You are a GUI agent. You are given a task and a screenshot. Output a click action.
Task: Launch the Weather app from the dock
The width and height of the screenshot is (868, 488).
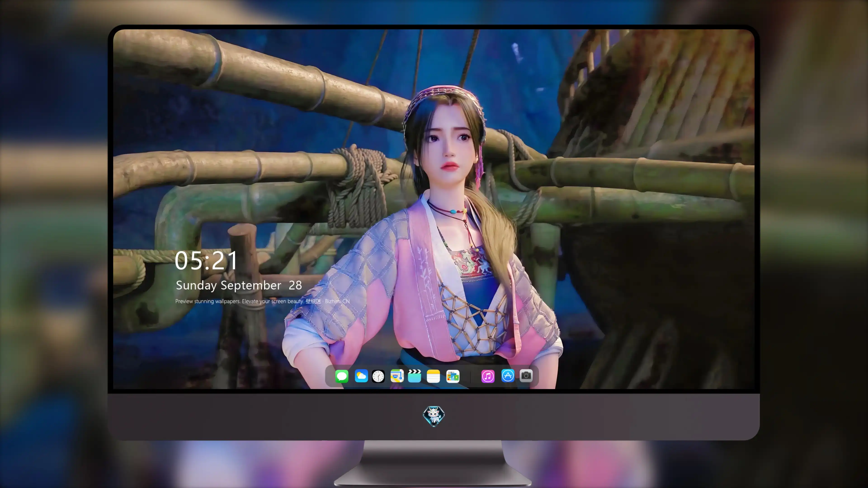coord(361,376)
